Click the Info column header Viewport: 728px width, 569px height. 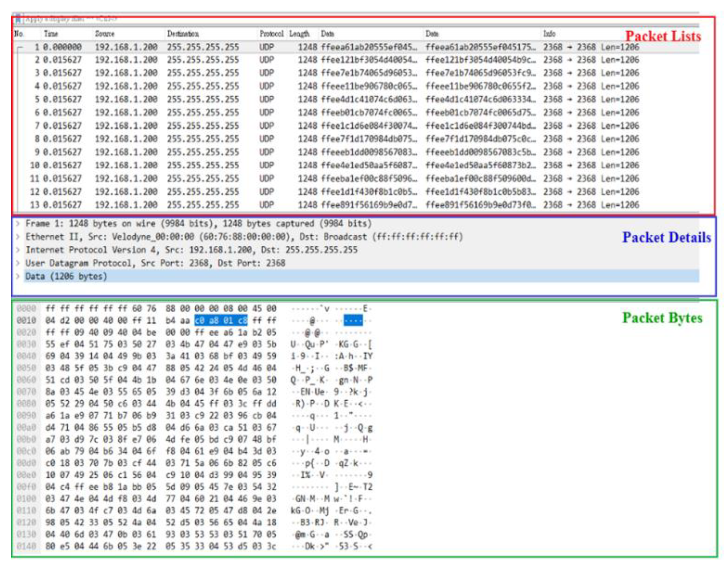coord(549,34)
